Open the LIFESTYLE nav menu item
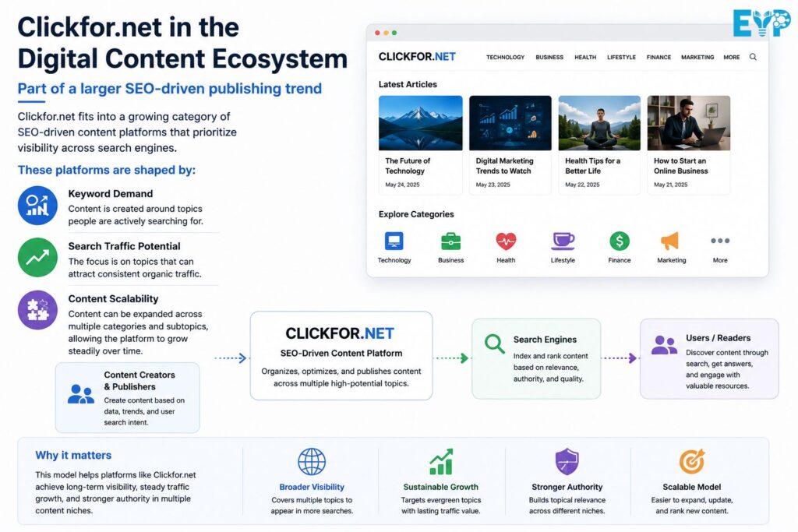The image size is (798, 532). tap(621, 58)
